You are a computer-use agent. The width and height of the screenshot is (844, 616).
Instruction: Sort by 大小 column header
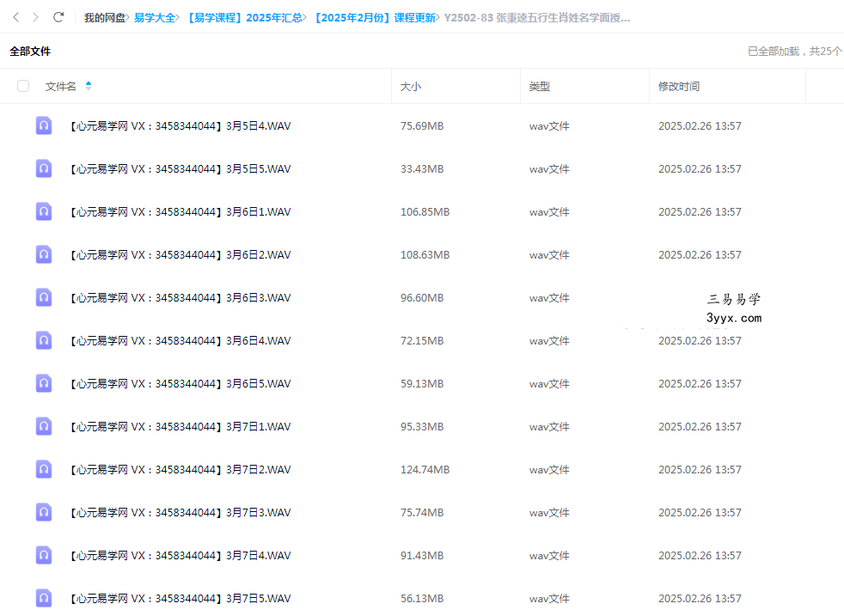point(411,87)
